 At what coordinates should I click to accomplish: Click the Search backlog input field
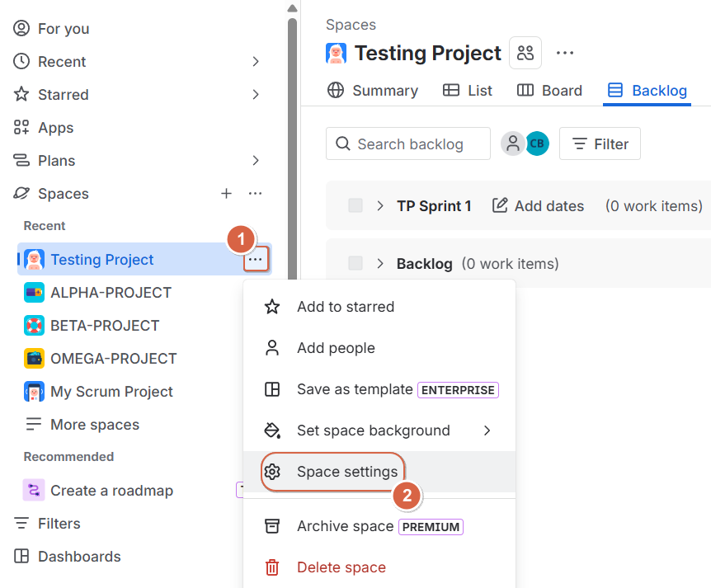408,143
